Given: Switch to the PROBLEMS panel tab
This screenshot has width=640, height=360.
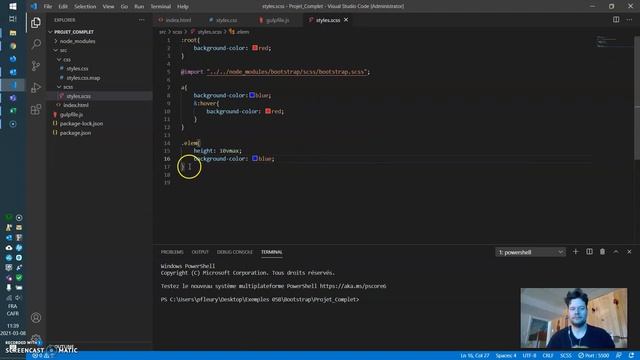Looking at the screenshot, I should tap(172, 252).
